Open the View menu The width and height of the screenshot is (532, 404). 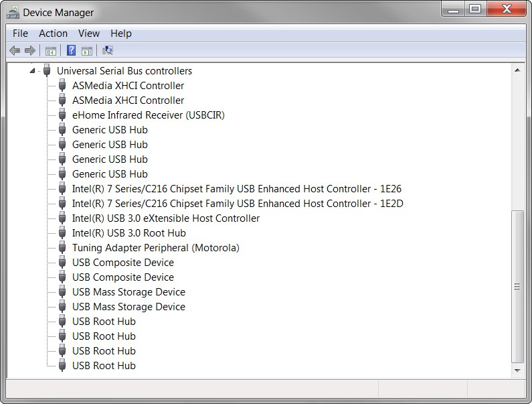[89, 33]
